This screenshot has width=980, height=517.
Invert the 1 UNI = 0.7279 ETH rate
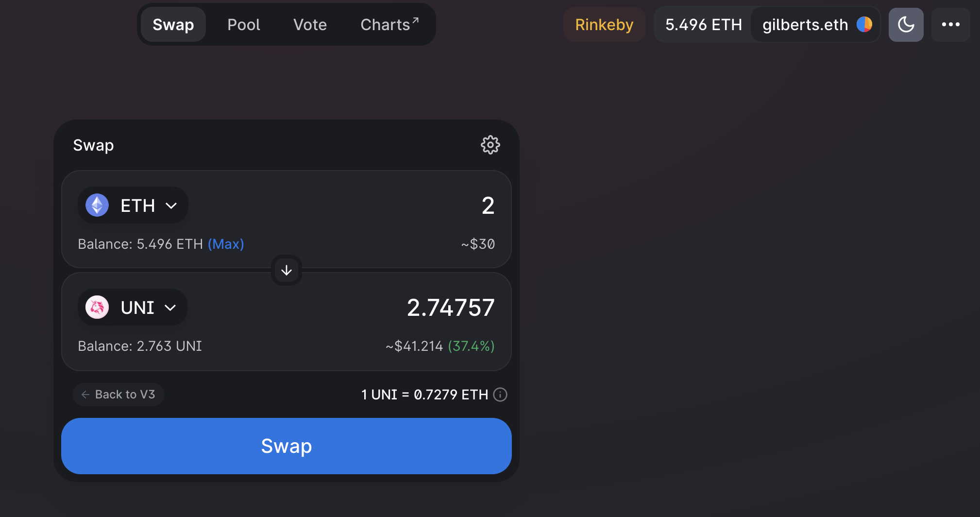pyautogui.click(x=424, y=395)
